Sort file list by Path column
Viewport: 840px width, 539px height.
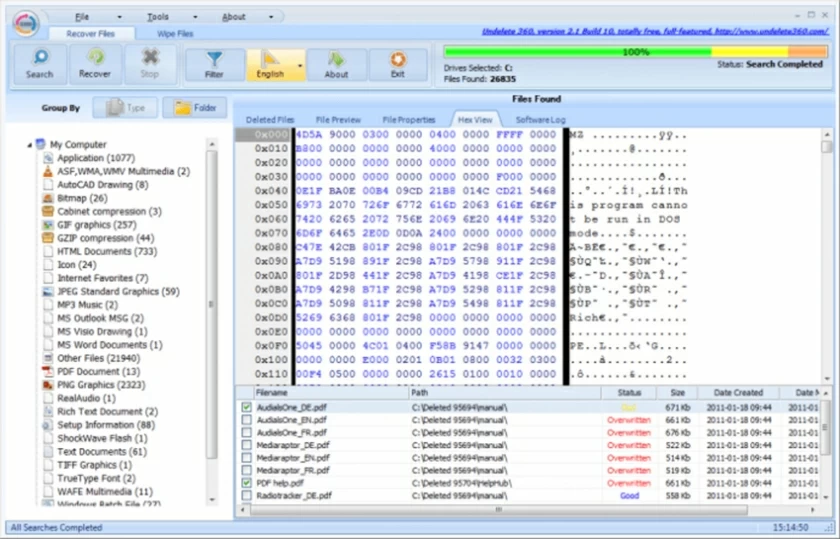click(505, 393)
